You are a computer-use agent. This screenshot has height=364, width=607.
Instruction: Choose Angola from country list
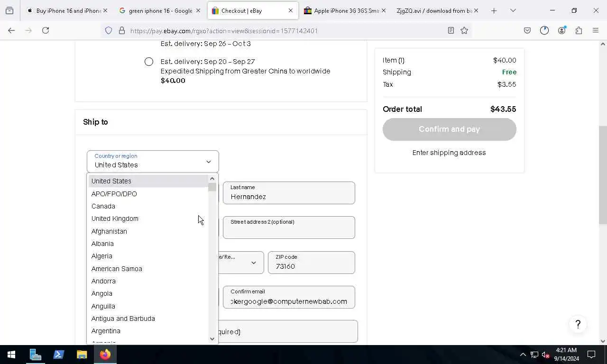tap(148, 293)
